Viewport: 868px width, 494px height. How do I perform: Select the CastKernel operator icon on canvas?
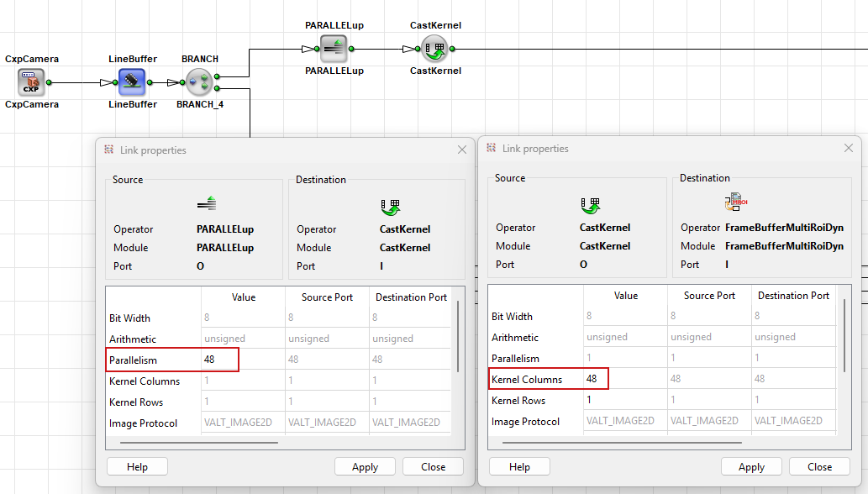[x=434, y=49]
